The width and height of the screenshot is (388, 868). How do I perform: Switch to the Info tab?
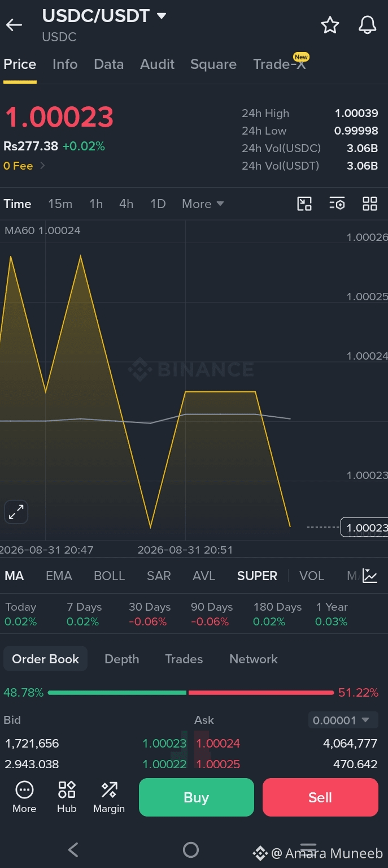point(65,64)
